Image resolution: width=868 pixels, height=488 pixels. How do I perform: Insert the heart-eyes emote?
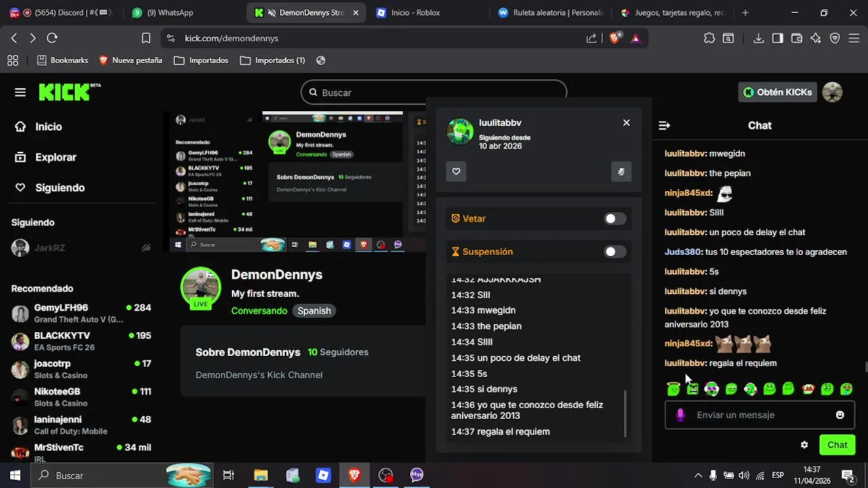click(846, 389)
